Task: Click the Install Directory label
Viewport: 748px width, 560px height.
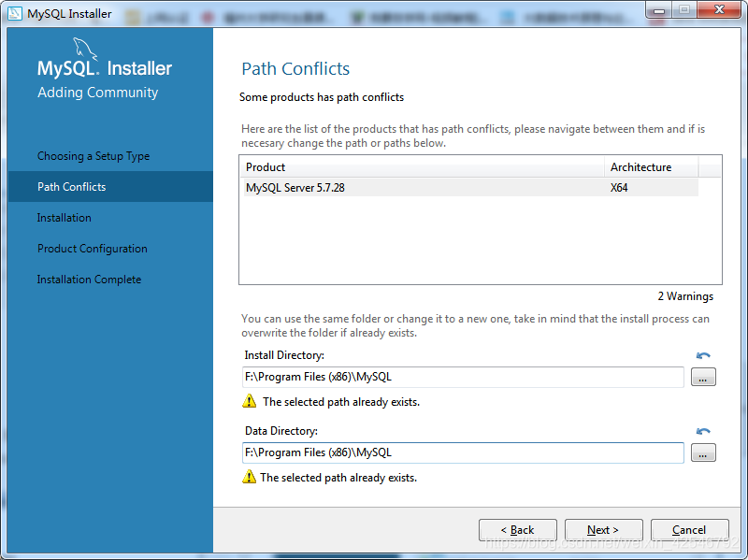Action: click(284, 355)
